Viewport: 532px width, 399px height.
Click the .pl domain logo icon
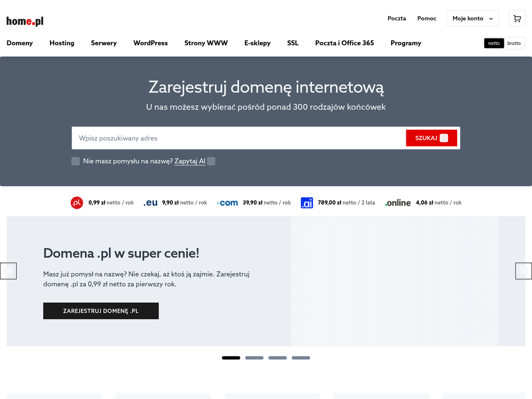point(77,203)
